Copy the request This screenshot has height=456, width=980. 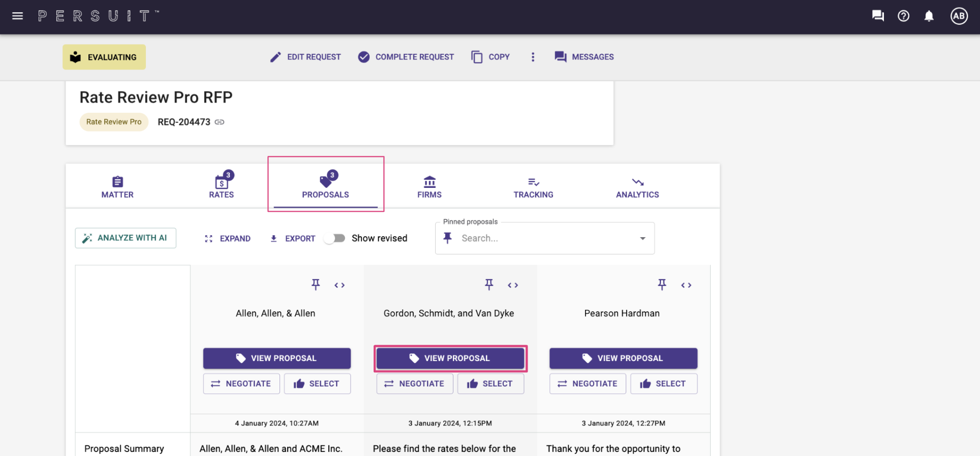click(x=491, y=57)
